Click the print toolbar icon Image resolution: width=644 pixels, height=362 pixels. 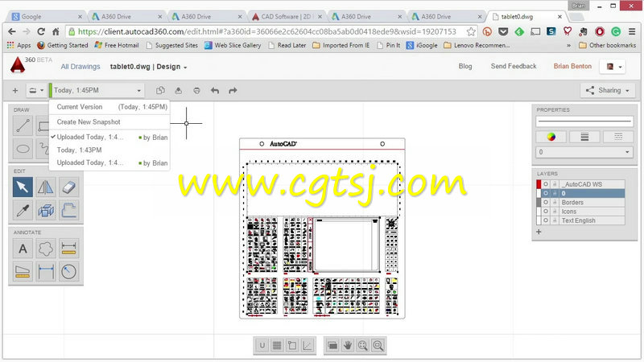pos(196,90)
